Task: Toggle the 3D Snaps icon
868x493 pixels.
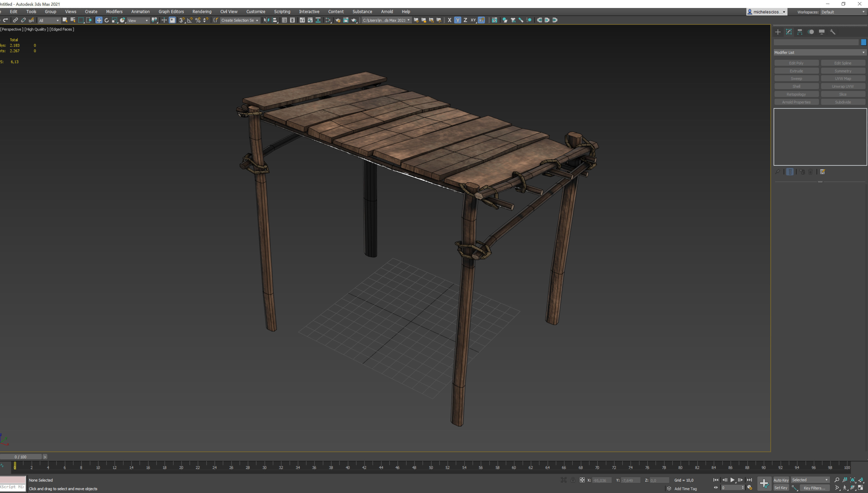Action: (182, 20)
